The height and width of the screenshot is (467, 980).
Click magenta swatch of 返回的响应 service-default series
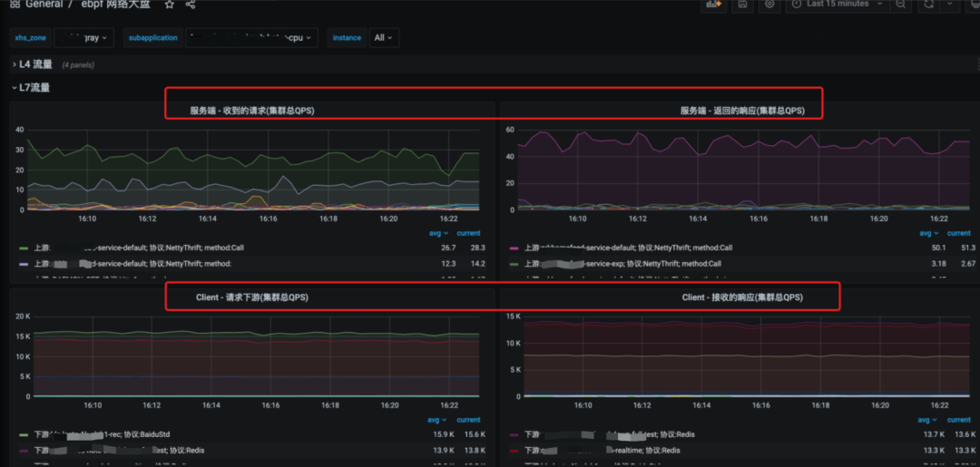[x=514, y=248]
